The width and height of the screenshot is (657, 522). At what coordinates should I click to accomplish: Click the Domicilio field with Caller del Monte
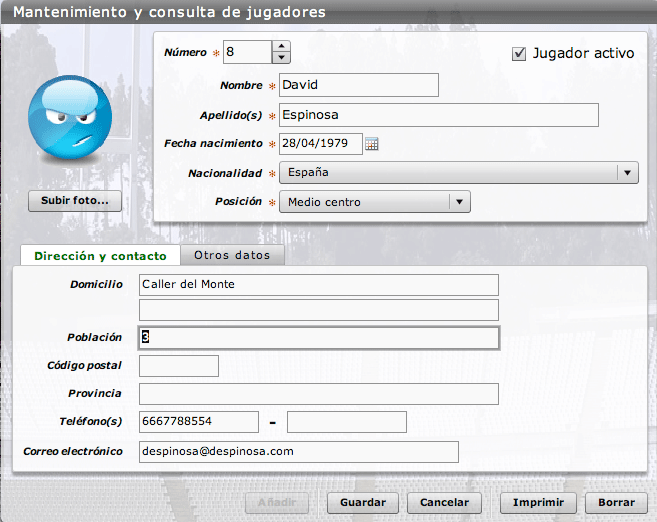pos(319,285)
